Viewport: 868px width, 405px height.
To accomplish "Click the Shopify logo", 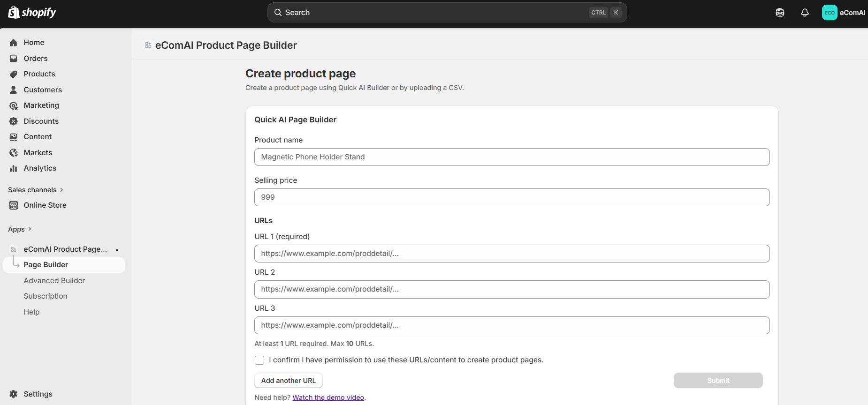I will click(x=32, y=12).
